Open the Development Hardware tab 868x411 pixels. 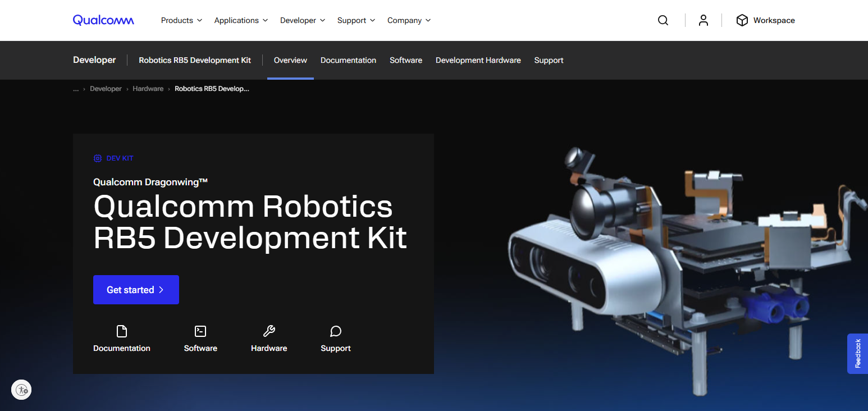[478, 60]
